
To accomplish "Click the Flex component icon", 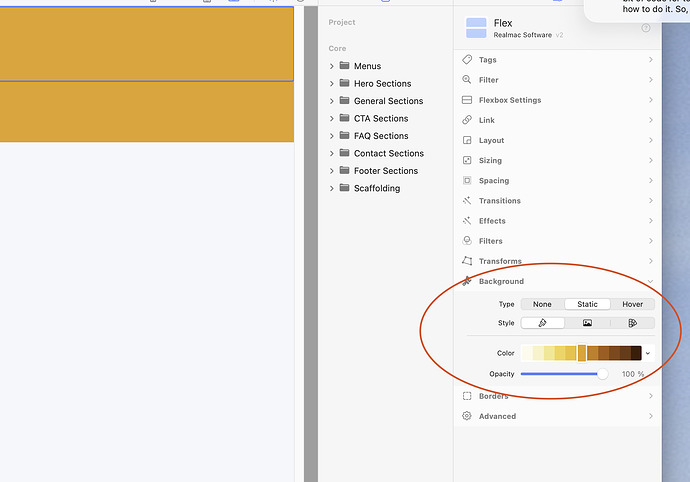I will (x=476, y=28).
